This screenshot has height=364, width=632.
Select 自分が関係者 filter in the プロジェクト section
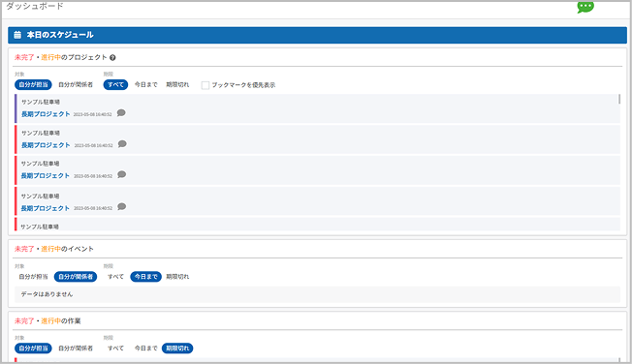pos(76,84)
